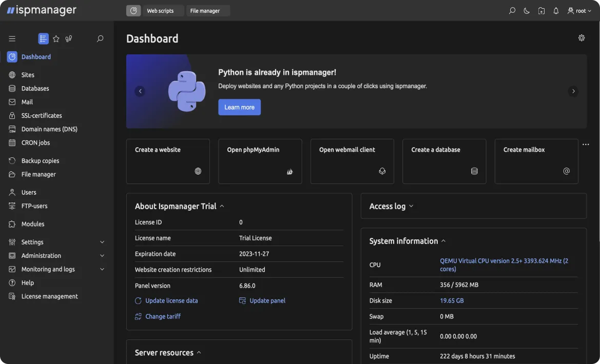Open the Help item

click(x=28, y=283)
